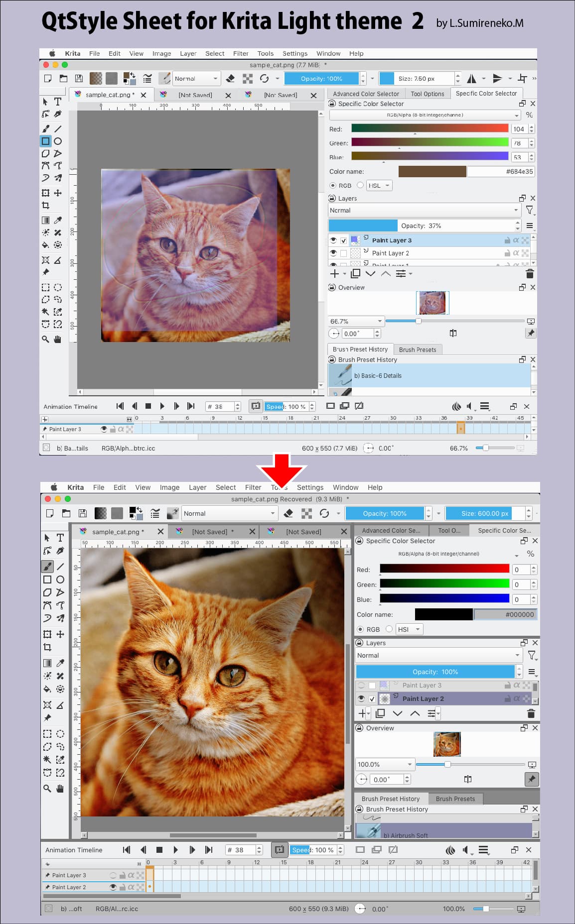Adjust Opacity 37% slider in top Layers panel
The width and height of the screenshot is (575, 924).
421,226
